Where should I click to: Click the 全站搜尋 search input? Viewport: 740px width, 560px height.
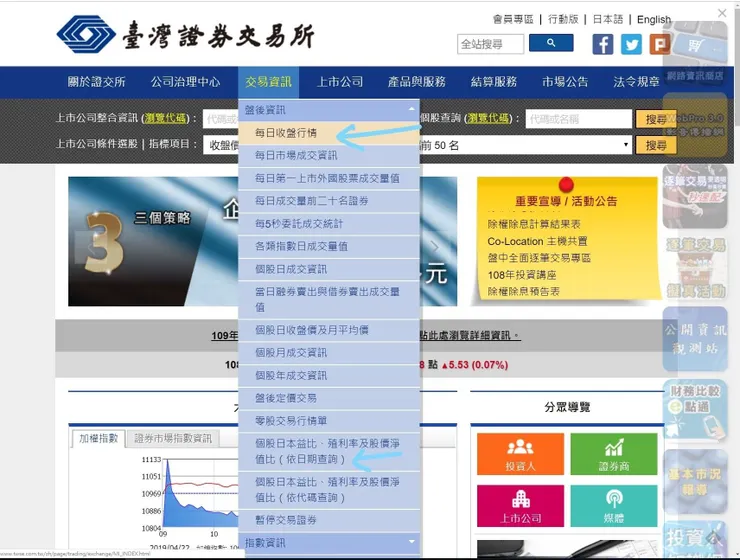(x=490, y=44)
